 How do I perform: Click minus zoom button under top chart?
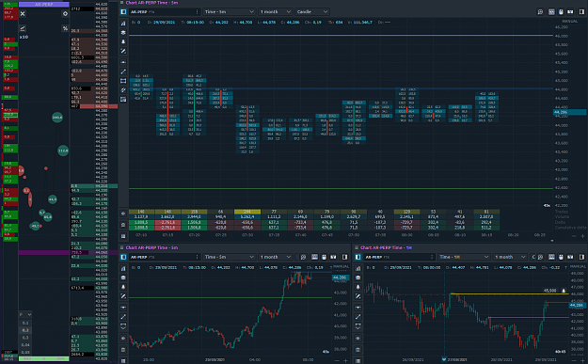pos(574,236)
